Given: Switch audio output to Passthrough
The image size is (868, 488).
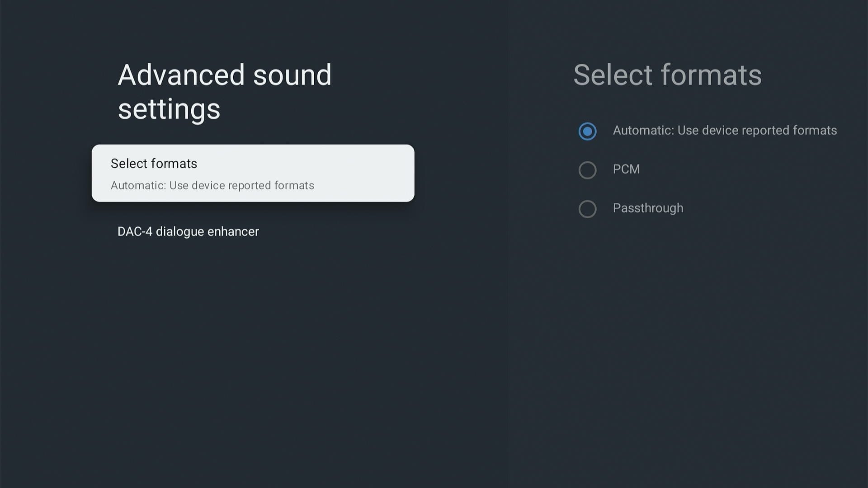Looking at the screenshot, I should click(648, 208).
